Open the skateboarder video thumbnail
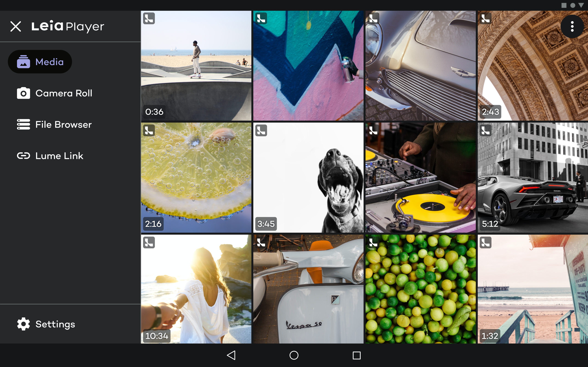 pyautogui.click(x=196, y=66)
